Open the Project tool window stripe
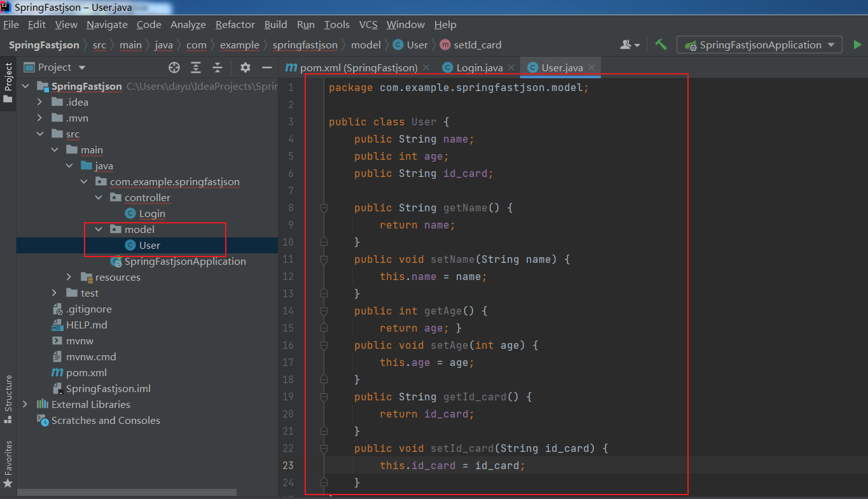Image resolution: width=868 pixels, height=499 pixels. [x=8, y=83]
